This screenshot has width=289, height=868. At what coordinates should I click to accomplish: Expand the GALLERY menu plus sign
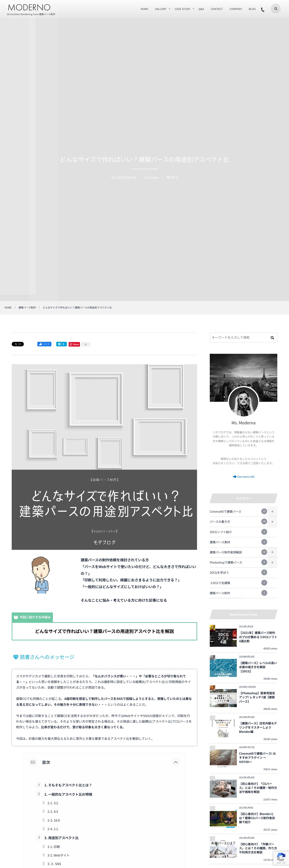pos(169,9)
